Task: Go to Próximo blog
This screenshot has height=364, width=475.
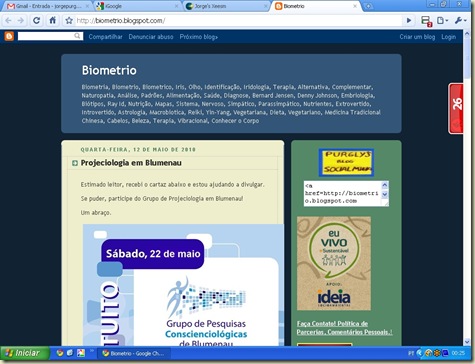Action: 199,37
